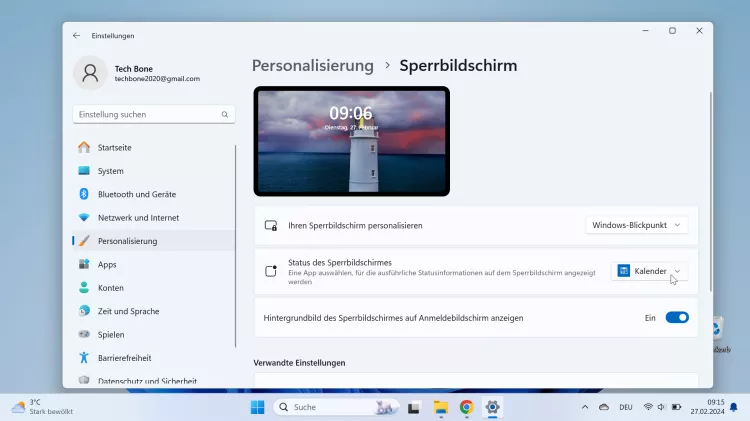The height and width of the screenshot is (421, 750).
Task: Click the main settings page scrollbar
Action: [x=710, y=191]
